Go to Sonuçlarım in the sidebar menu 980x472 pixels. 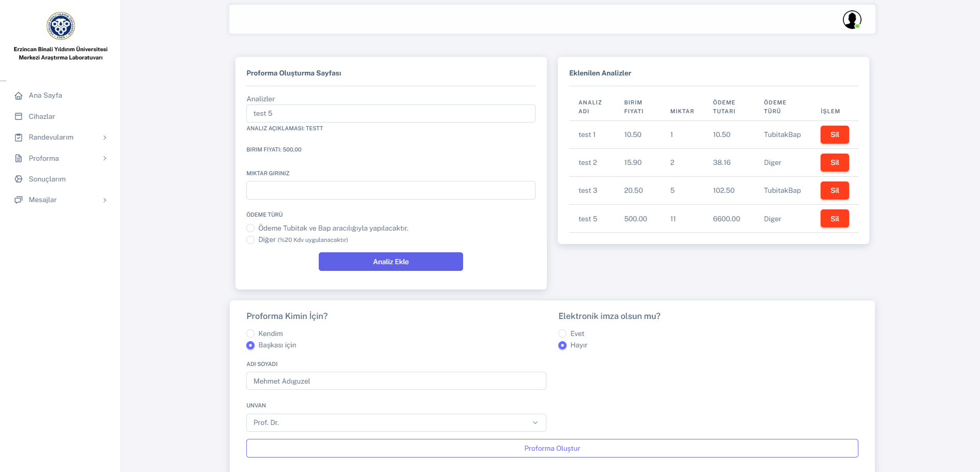click(47, 179)
